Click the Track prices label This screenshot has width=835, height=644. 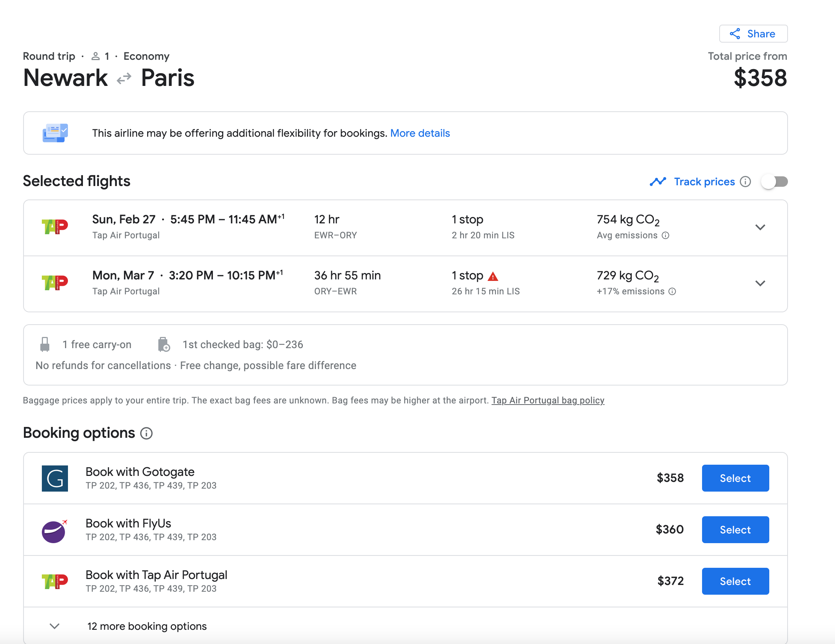pyautogui.click(x=704, y=182)
